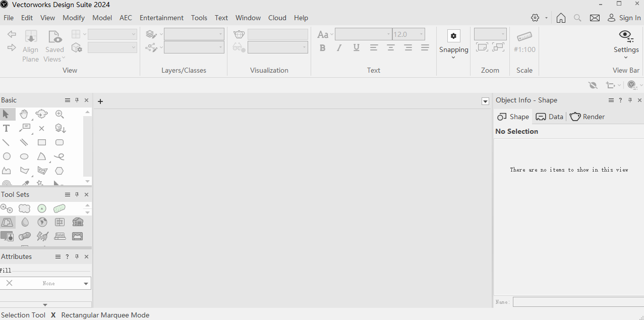Open the Cloud menu
644x320 pixels.
click(x=277, y=18)
